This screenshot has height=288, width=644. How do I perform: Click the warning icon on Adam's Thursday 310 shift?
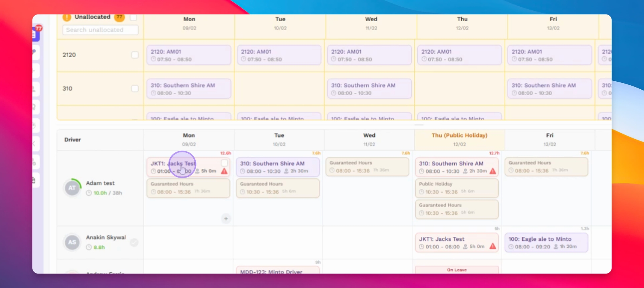(493, 171)
